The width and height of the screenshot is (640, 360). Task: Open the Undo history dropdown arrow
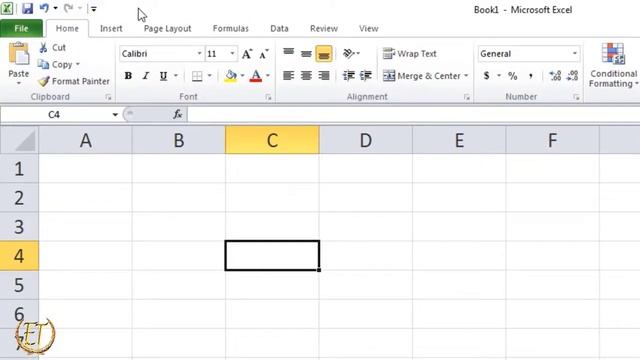(x=56, y=8)
